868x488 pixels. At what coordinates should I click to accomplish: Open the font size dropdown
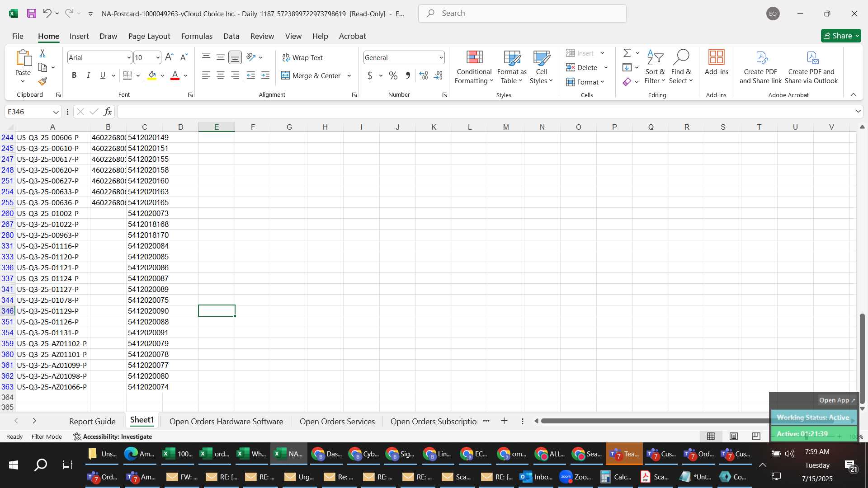coord(157,57)
